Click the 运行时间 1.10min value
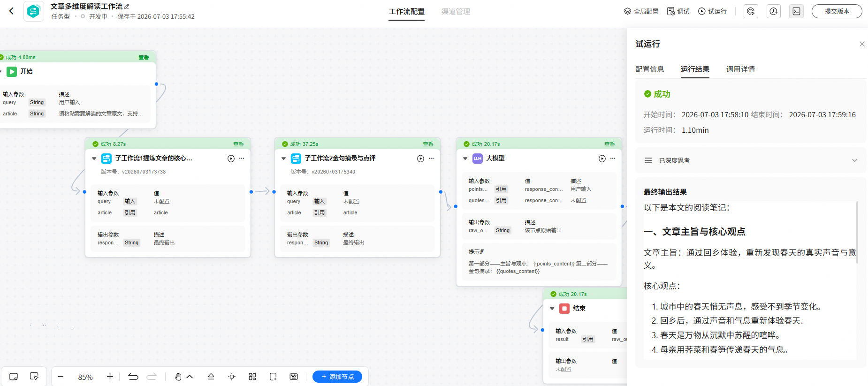This screenshot has height=386, width=868. click(x=695, y=130)
